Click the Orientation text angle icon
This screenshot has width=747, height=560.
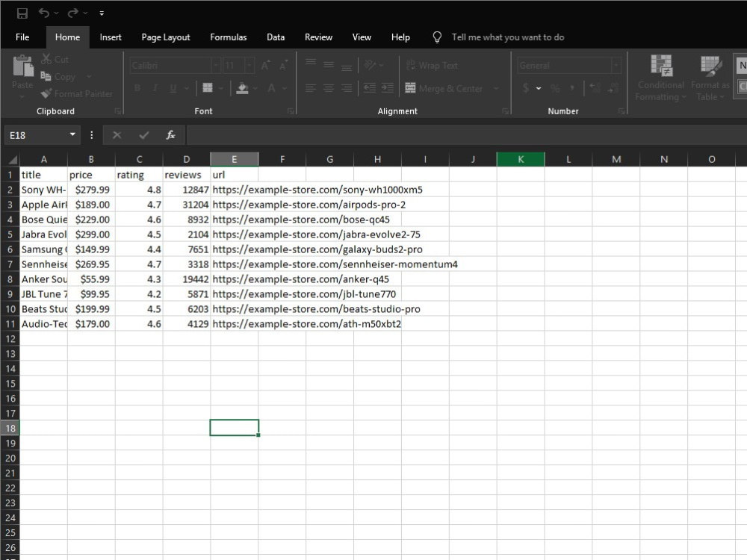pos(371,64)
